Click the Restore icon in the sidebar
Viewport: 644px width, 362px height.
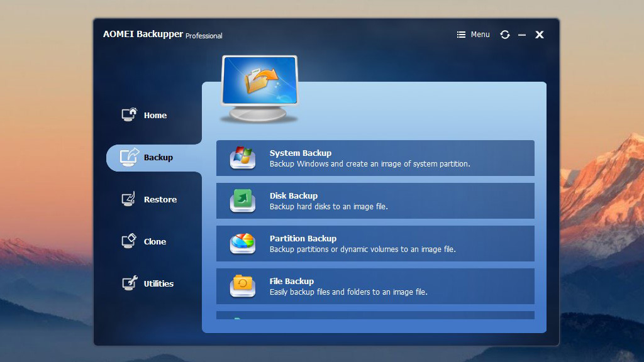pos(129,199)
